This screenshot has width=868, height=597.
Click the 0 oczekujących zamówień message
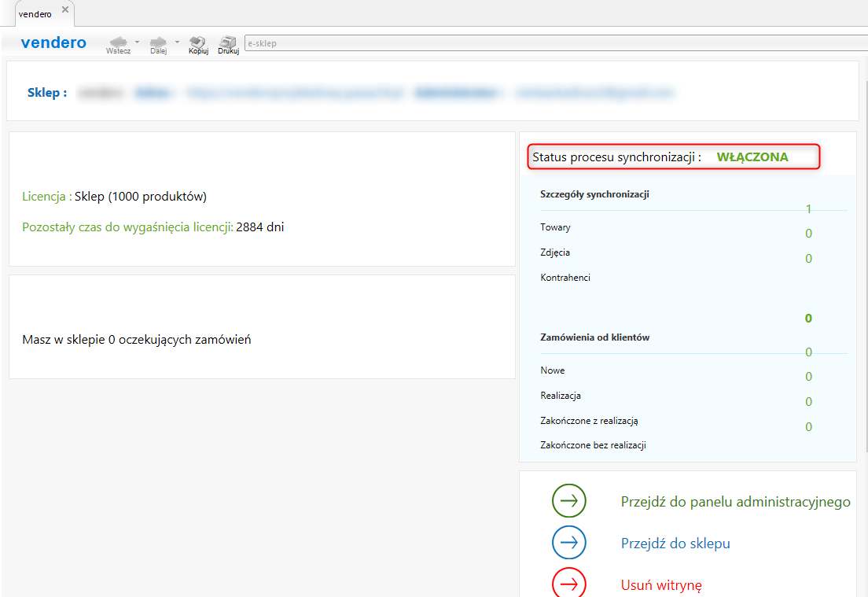point(136,340)
